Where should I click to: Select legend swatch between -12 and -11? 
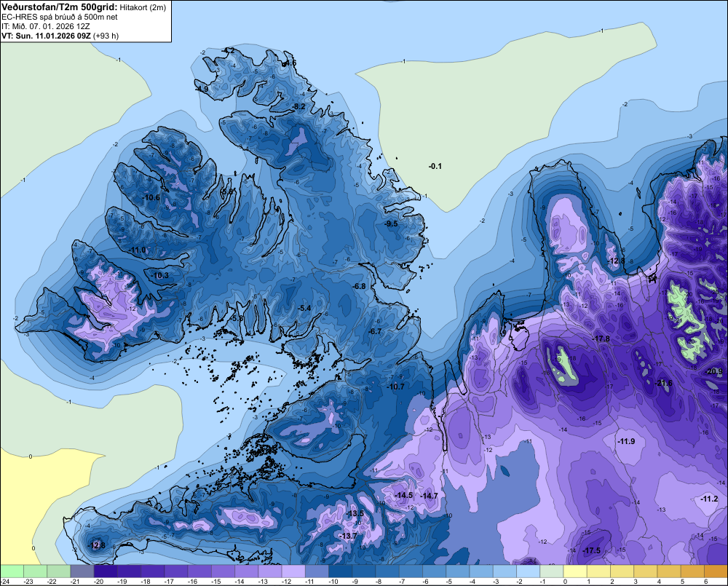point(293,571)
